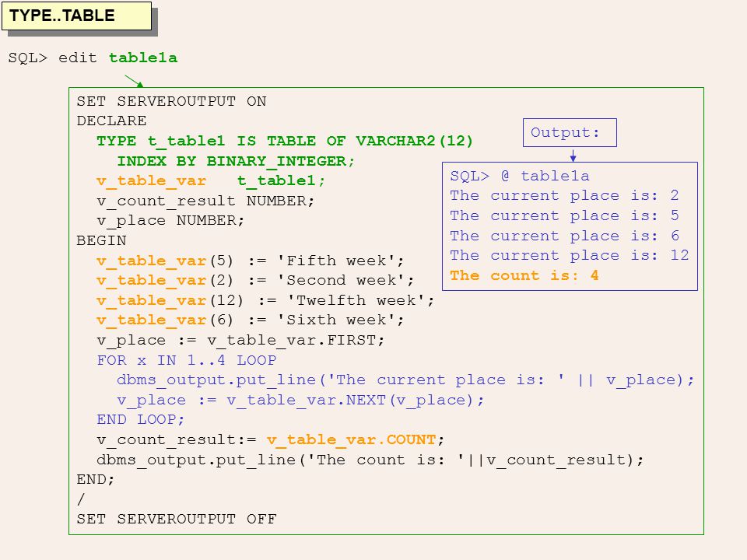The width and height of the screenshot is (747, 560).
Task: Click the slash line below END;
Action: (80, 499)
